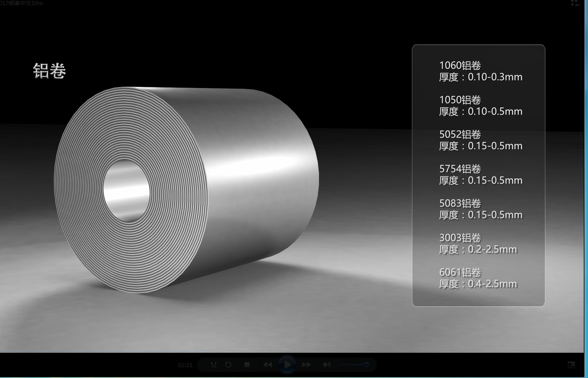Click the previous/rewind button
This screenshot has height=378, width=588.
pyautogui.click(x=267, y=365)
